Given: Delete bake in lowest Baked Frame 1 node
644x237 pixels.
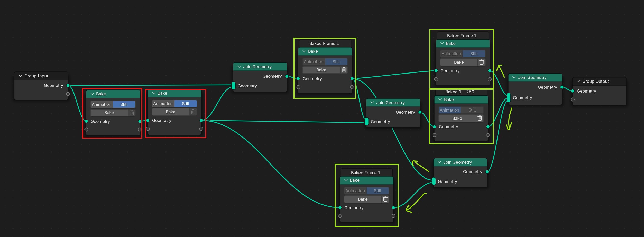Looking at the screenshot, I should [385, 199].
